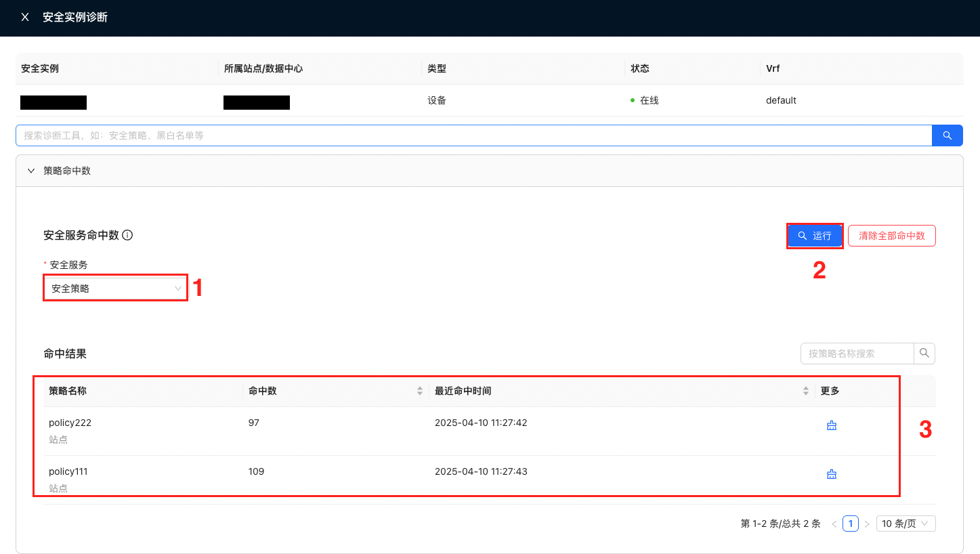Focus the 按策略名称搜索 input field
This screenshot has height=554, width=980.
point(857,354)
